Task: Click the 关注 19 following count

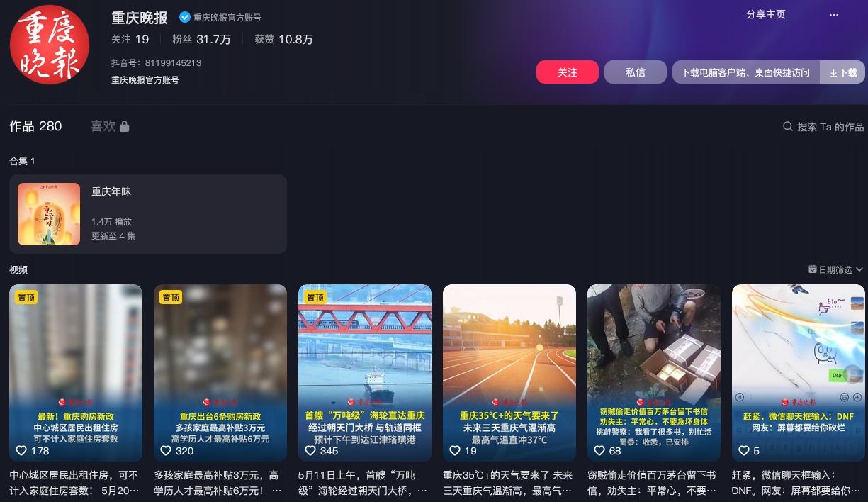Action: pos(130,40)
